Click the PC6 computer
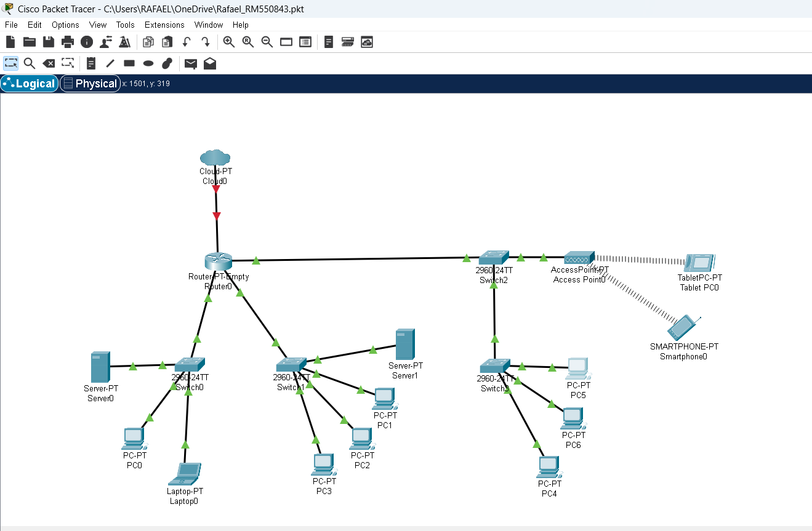The width and height of the screenshot is (812, 531). (573, 419)
